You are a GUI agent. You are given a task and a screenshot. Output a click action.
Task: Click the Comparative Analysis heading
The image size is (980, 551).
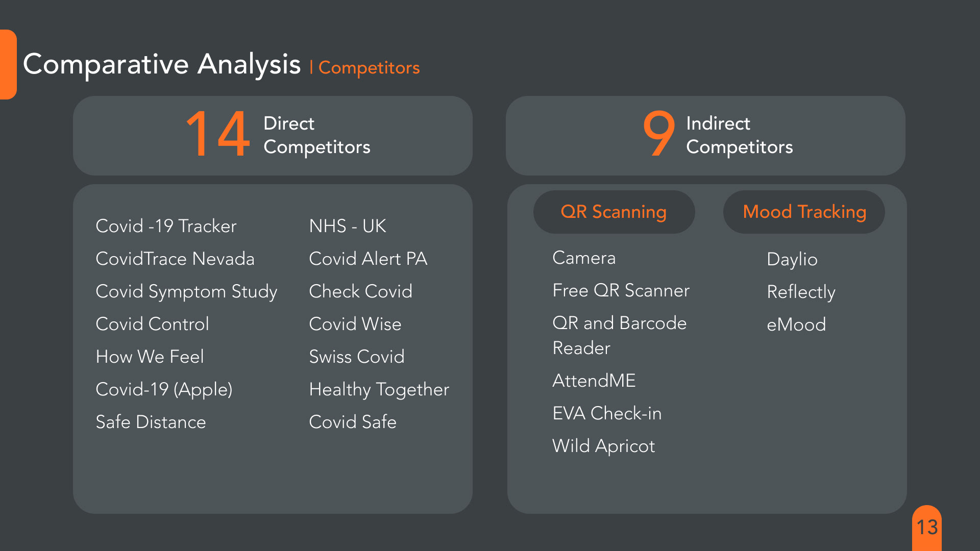(x=162, y=64)
